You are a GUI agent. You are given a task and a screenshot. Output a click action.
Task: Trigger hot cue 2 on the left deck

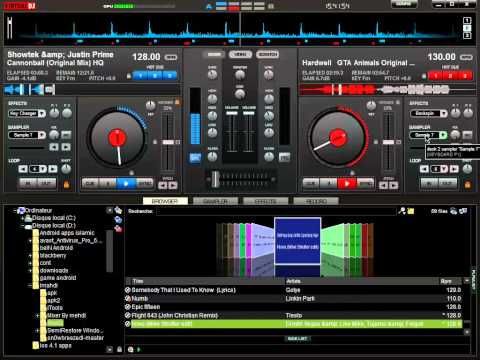click(155, 76)
